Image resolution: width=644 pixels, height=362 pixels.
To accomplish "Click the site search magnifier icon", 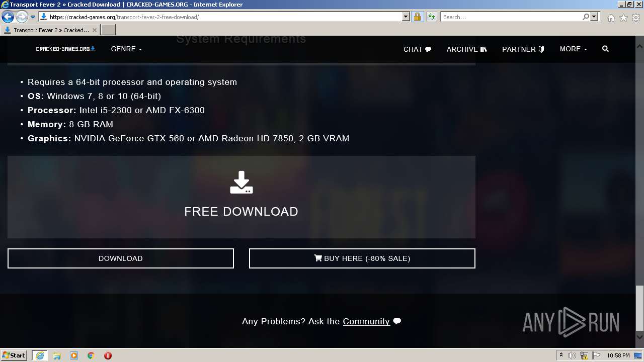I will [x=605, y=49].
